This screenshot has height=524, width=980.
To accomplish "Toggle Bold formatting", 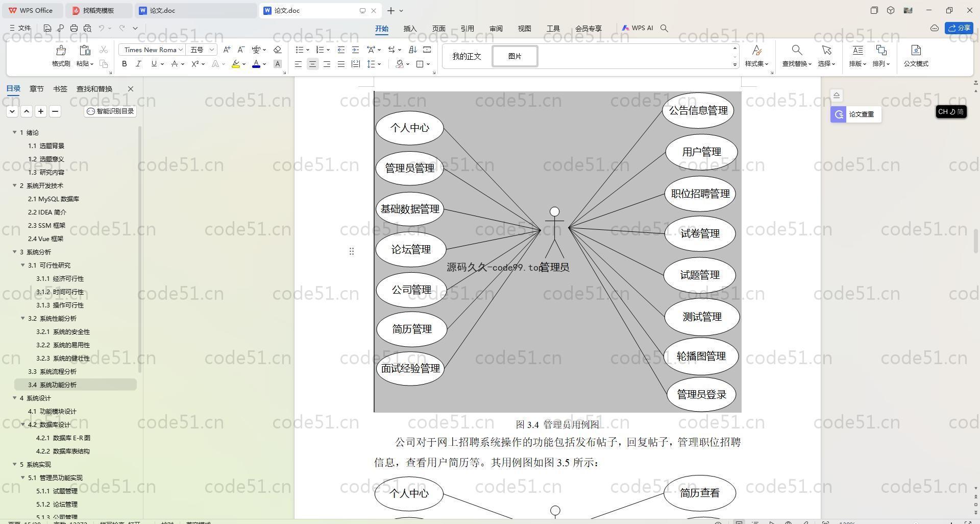I will tap(124, 64).
